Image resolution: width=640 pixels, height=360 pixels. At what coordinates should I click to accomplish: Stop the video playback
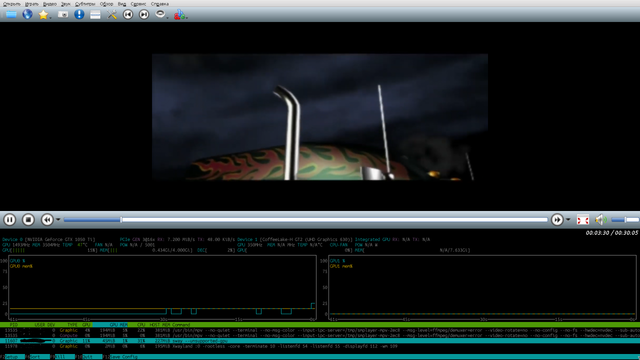(x=28, y=220)
